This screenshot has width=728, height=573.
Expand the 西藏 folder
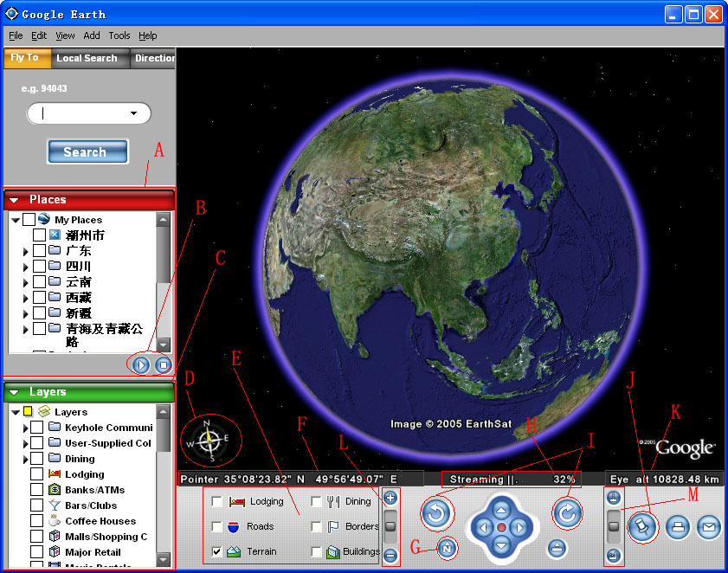point(25,298)
